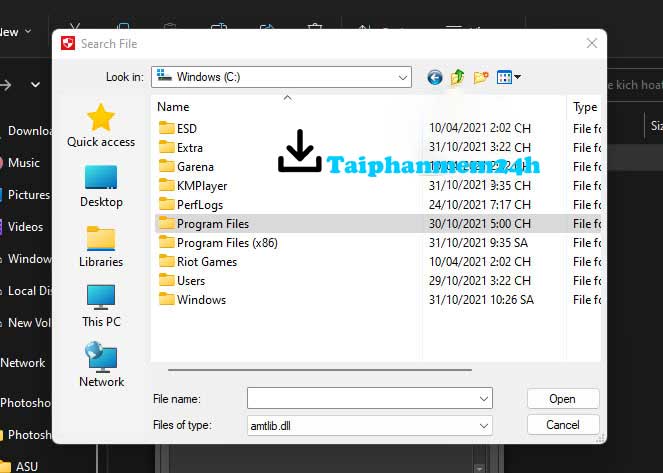Go up one folder level icon
Viewport: 663px width, 473px height.
[x=458, y=77]
